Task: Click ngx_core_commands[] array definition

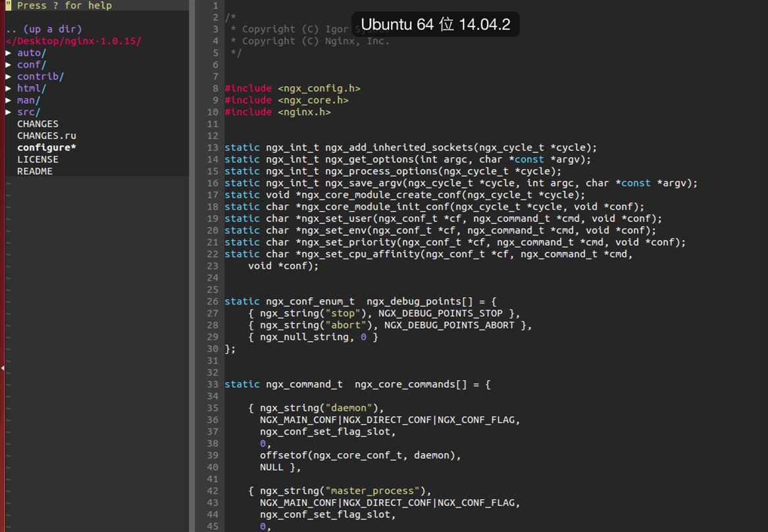Action: 357,384
